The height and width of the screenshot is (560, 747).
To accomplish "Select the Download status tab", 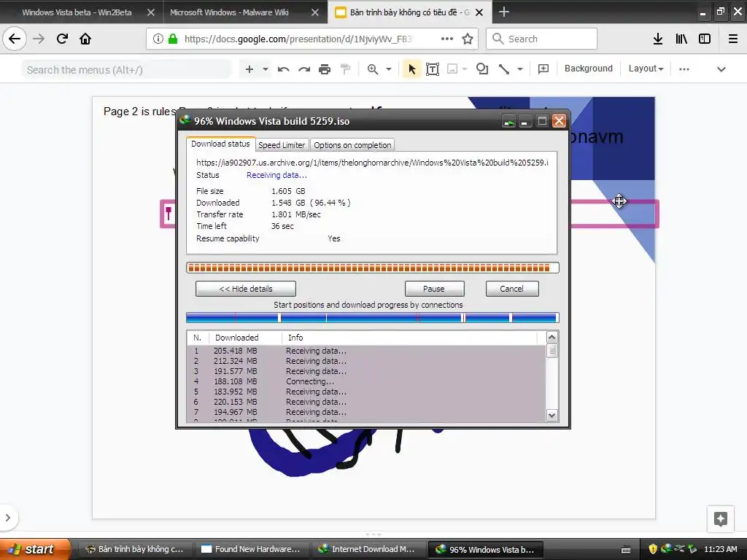I will pos(220,144).
